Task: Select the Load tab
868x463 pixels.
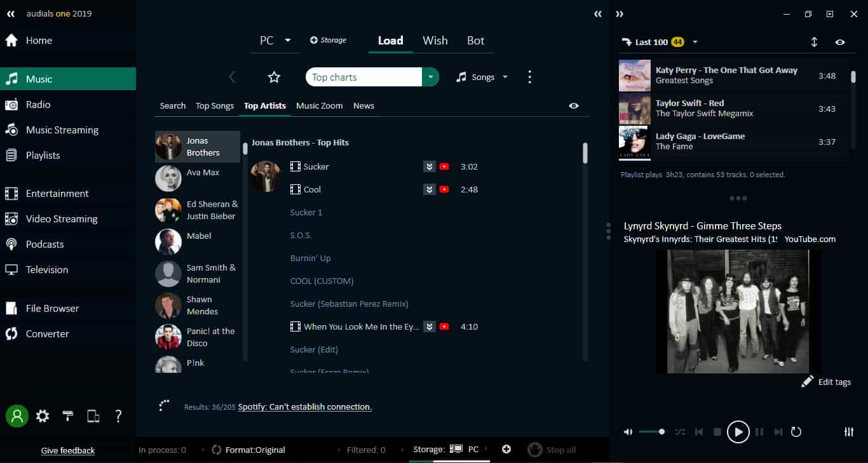Action: (391, 41)
